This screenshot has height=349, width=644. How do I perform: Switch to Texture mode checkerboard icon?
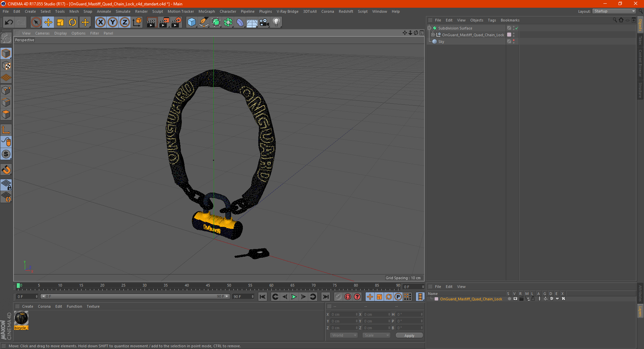pos(6,66)
